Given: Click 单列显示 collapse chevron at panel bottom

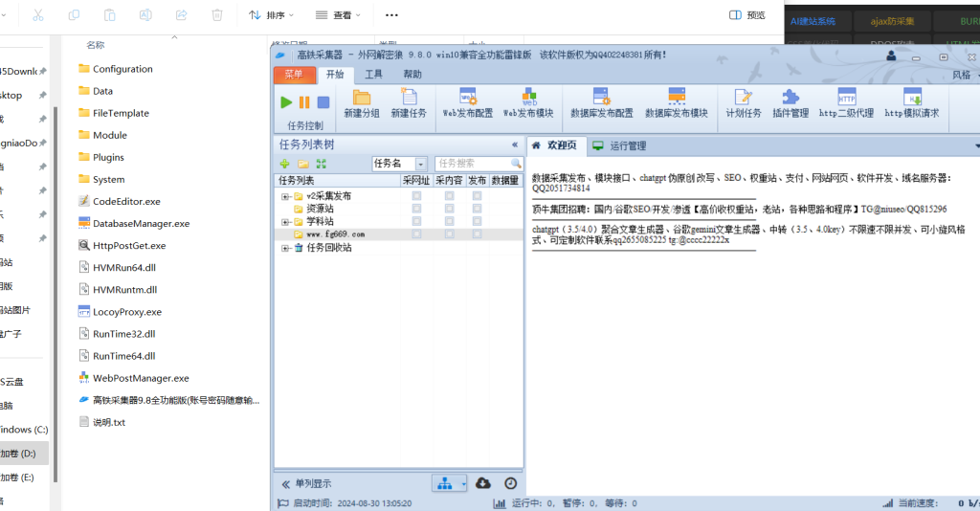Looking at the screenshot, I should tap(285, 484).
